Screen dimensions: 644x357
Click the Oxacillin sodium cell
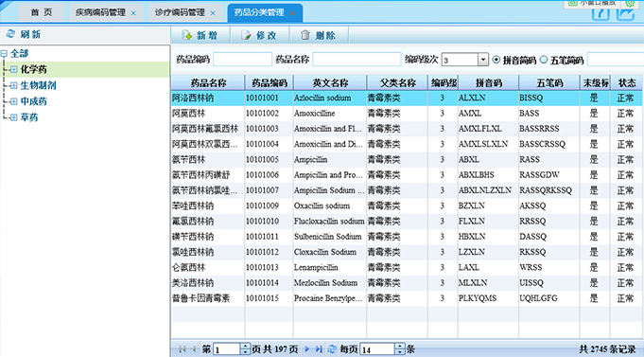tap(330, 205)
